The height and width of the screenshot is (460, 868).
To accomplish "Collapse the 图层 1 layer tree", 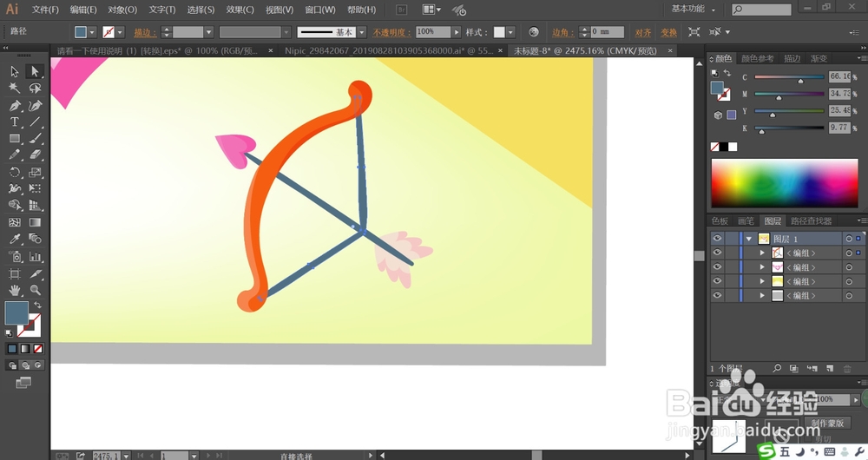I will click(x=749, y=239).
